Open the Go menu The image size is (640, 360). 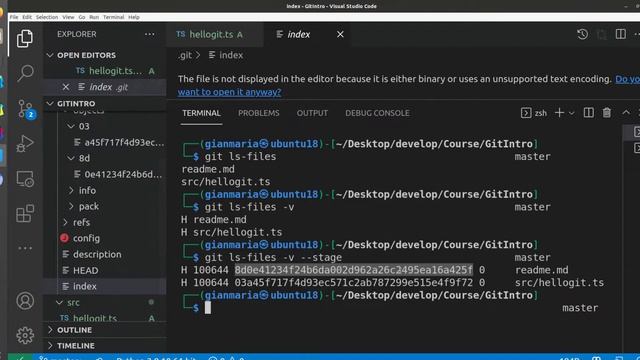(x=82, y=17)
